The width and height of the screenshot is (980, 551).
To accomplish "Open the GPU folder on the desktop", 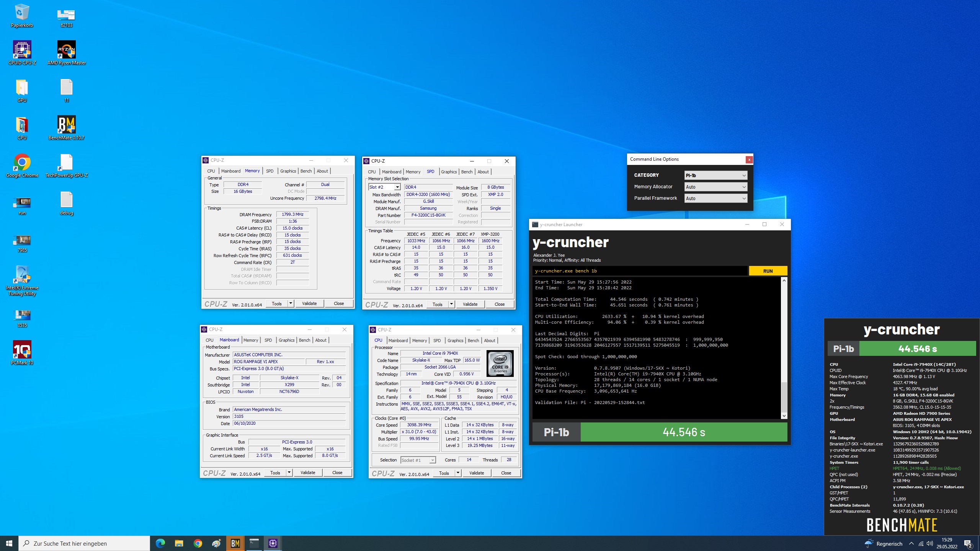I will (x=22, y=90).
